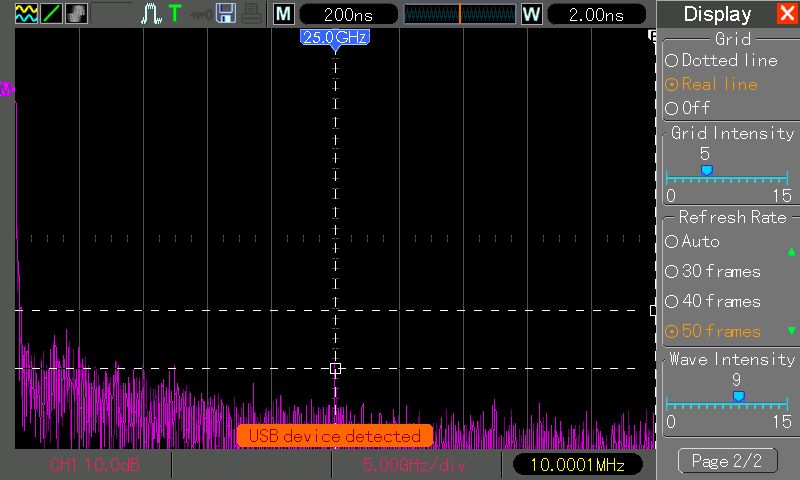The width and height of the screenshot is (800, 480).
Task: Click the W window timebase icon
Action: point(531,14)
